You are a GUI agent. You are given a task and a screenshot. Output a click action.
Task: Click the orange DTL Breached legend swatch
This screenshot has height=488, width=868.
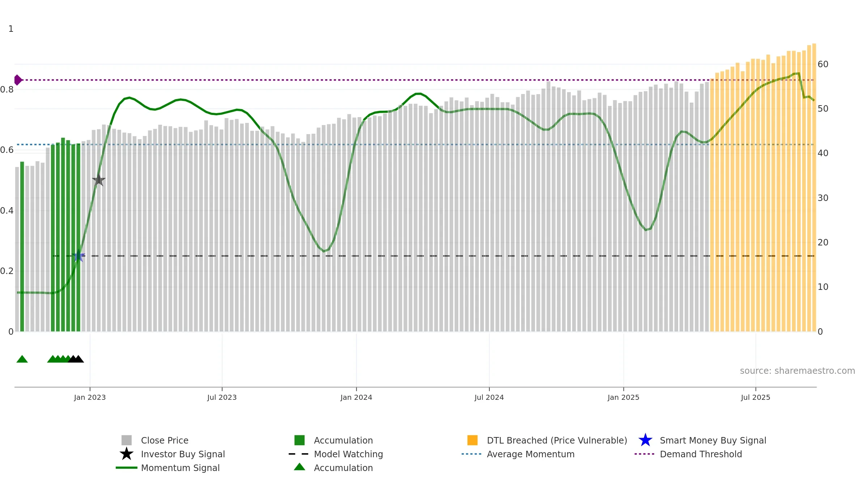(472, 440)
